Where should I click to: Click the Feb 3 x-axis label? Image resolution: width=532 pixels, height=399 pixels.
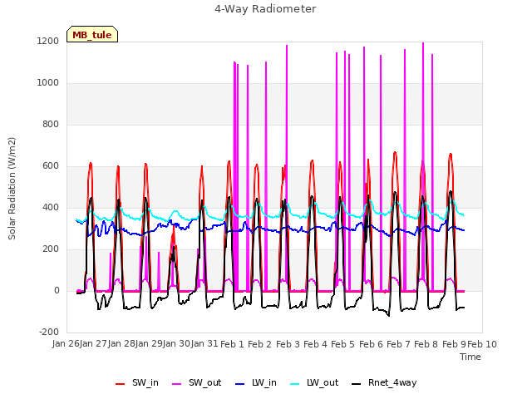pyautogui.click(x=288, y=344)
